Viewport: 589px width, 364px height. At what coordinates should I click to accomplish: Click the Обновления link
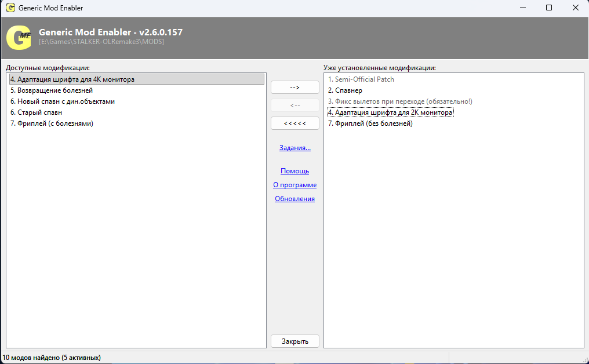[294, 199]
